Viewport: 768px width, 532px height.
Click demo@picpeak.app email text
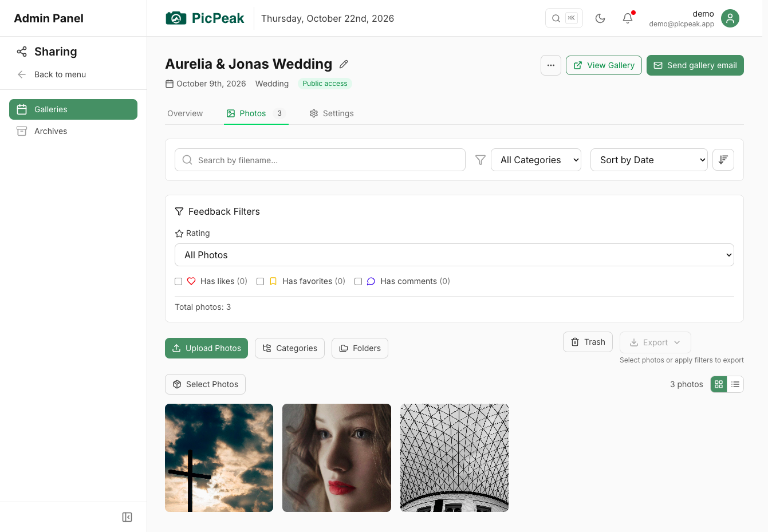(682, 24)
